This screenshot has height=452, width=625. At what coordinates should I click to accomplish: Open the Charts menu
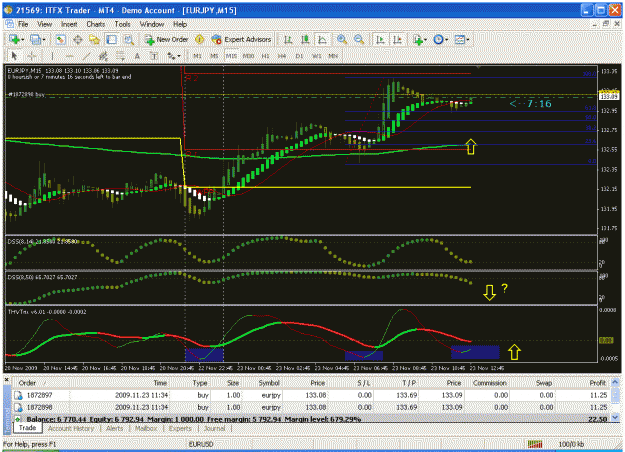96,24
